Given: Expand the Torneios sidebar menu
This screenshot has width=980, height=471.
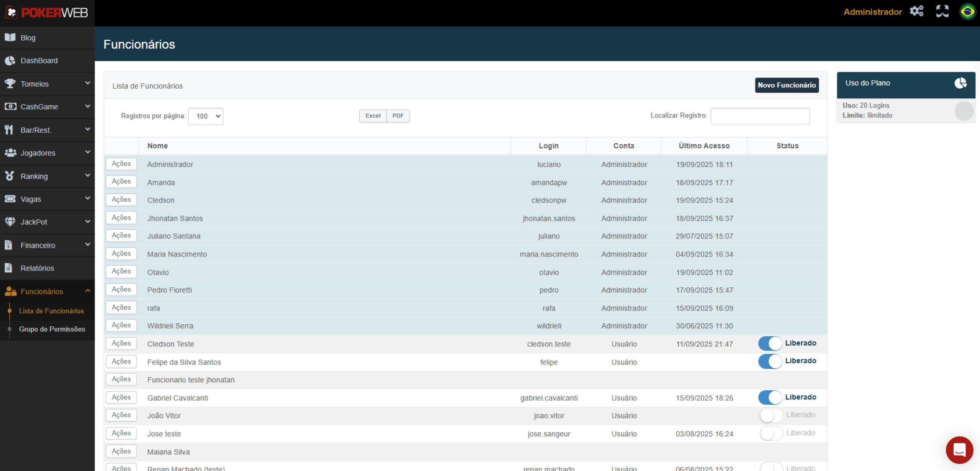Looking at the screenshot, I should (47, 83).
